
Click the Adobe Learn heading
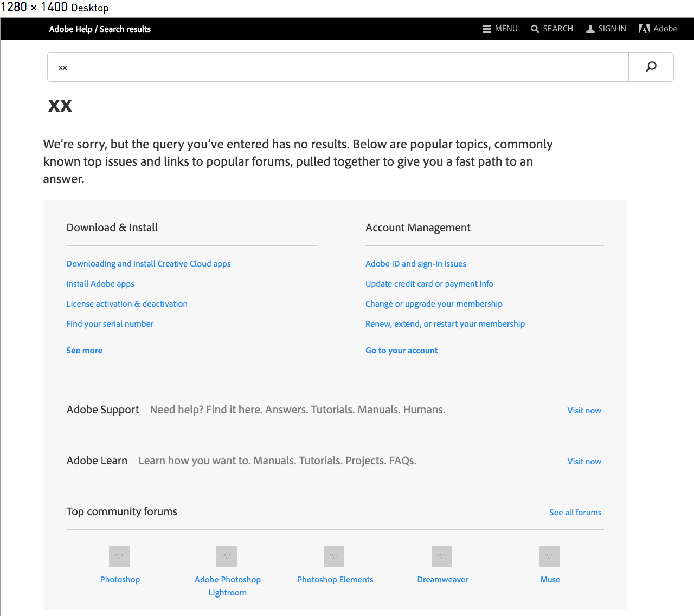pos(97,461)
